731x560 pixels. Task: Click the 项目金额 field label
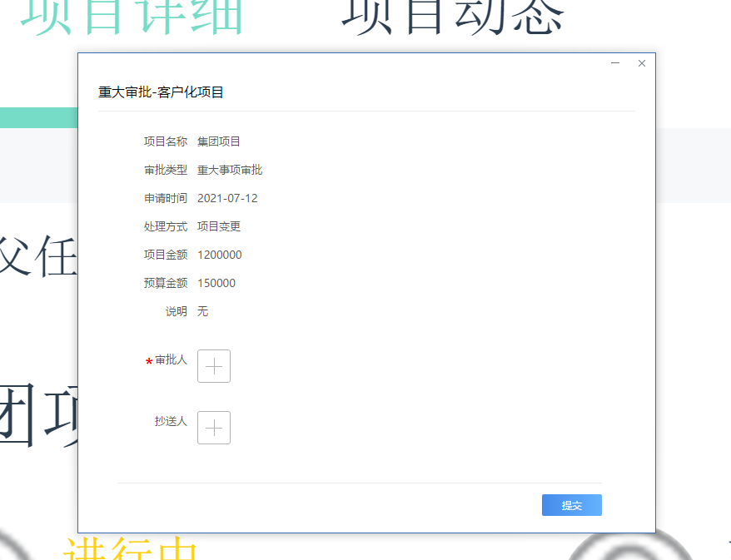pos(166,255)
